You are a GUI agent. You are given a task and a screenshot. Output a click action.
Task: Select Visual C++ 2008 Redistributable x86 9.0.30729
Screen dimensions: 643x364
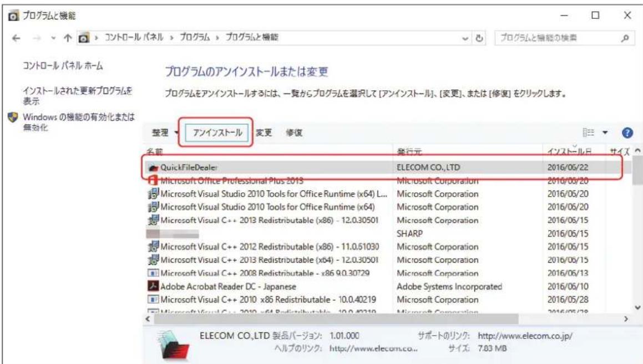(265, 273)
